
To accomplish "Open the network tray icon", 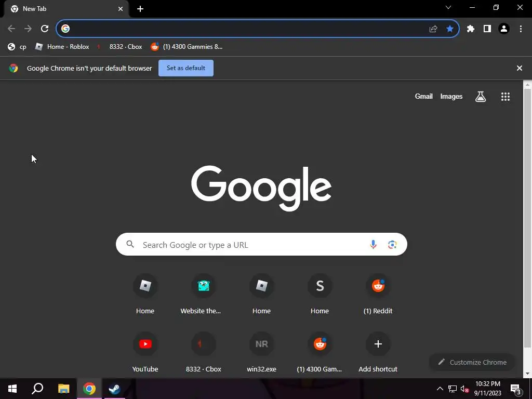I will pyautogui.click(x=453, y=389).
